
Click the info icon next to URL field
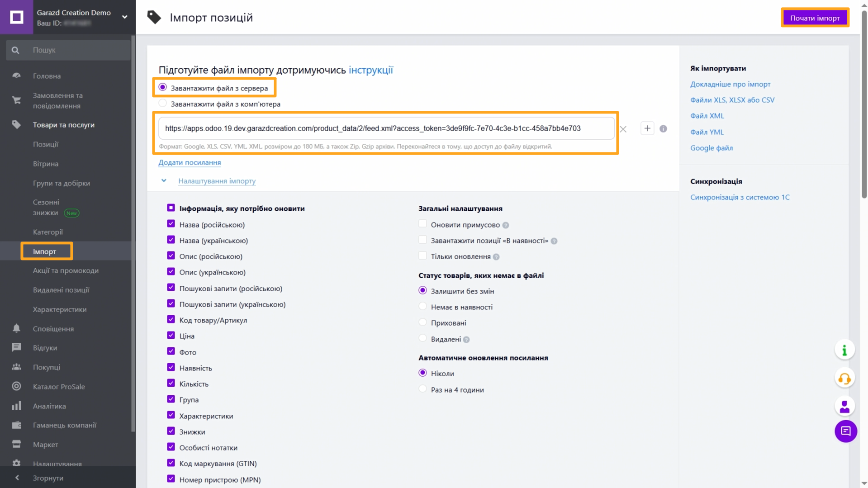pos(663,129)
